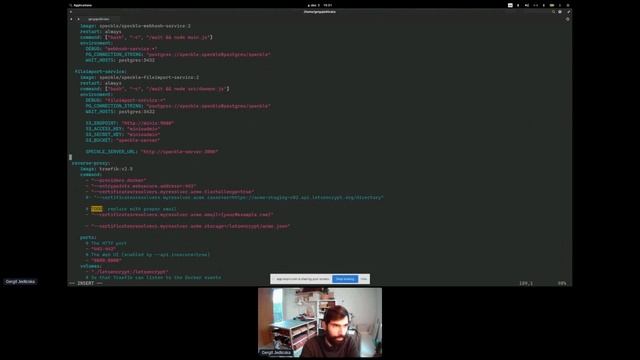The height and width of the screenshot is (360, 640).
Task: Click the 'S3_SECRET_KEY' variable line
Action: point(123,134)
